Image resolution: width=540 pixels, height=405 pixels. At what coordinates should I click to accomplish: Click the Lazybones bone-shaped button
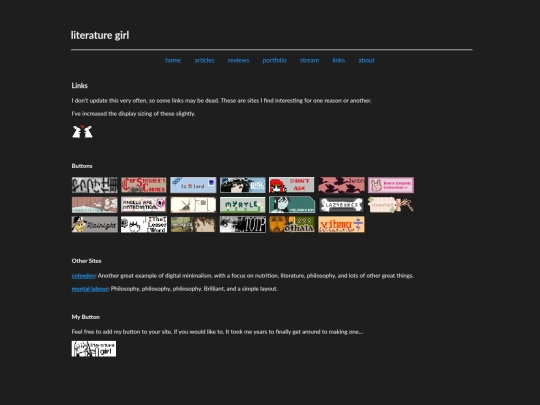(x=341, y=205)
